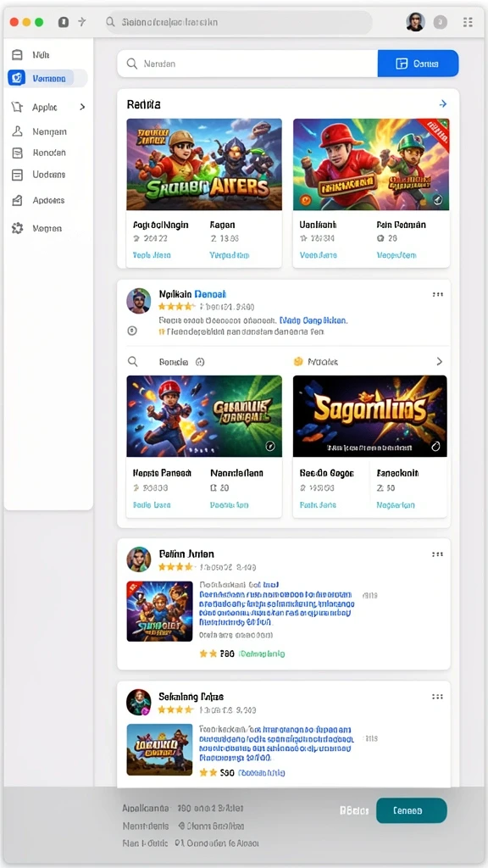Click the blue Donus button beside search
The height and width of the screenshot is (868, 488).
(418, 64)
